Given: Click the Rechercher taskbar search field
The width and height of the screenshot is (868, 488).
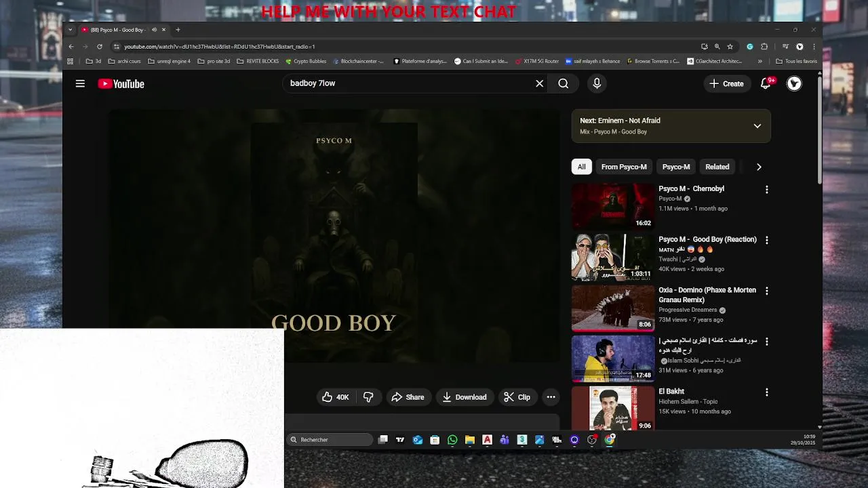Looking at the screenshot, I should (x=330, y=440).
